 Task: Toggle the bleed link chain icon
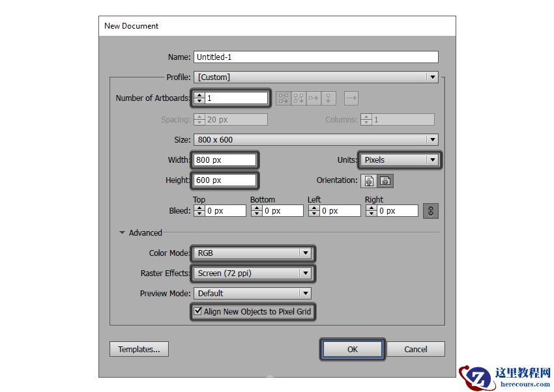click(x=431, y=211)
